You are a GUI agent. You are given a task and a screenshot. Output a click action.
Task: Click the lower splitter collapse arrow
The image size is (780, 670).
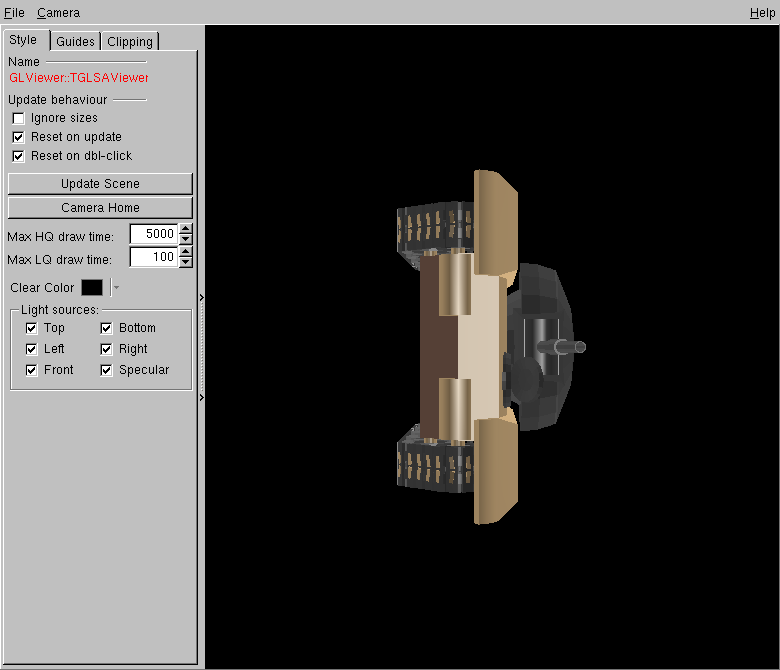click(201, 397)
